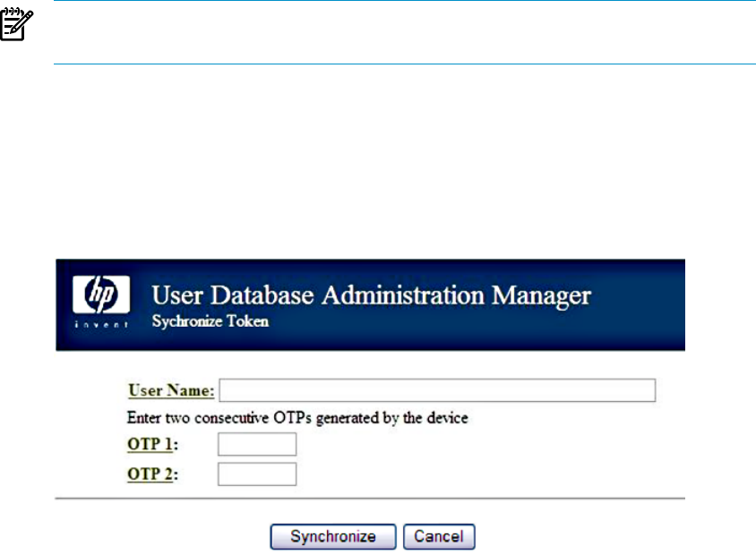This screenshot has height=555, width=756.
Task: Click the "invent" text beneath the HP logo
Action: [101, 325]
